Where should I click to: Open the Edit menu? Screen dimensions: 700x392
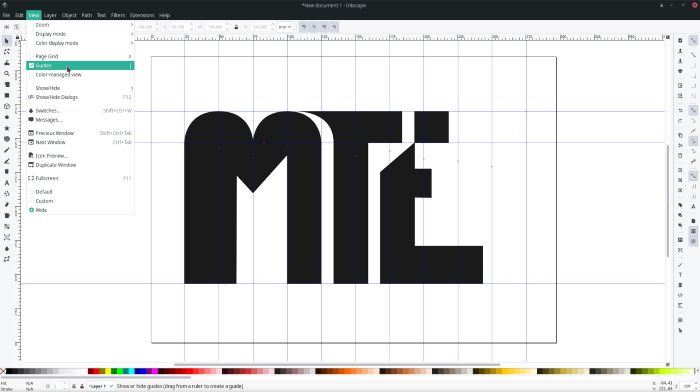click(x=19, y=15)
